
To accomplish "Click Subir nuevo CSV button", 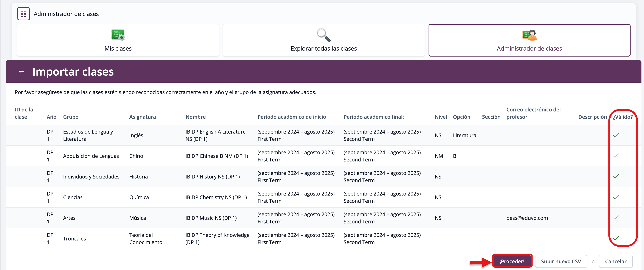I will click(561, 261).
